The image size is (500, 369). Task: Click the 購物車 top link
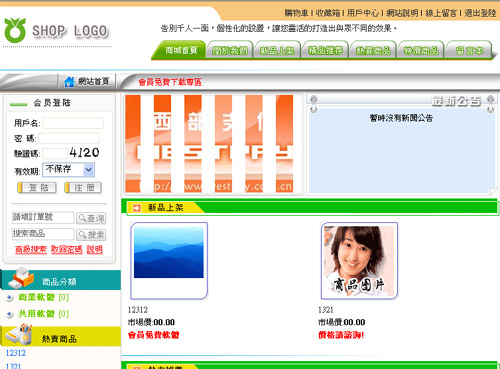click(296, 13)
